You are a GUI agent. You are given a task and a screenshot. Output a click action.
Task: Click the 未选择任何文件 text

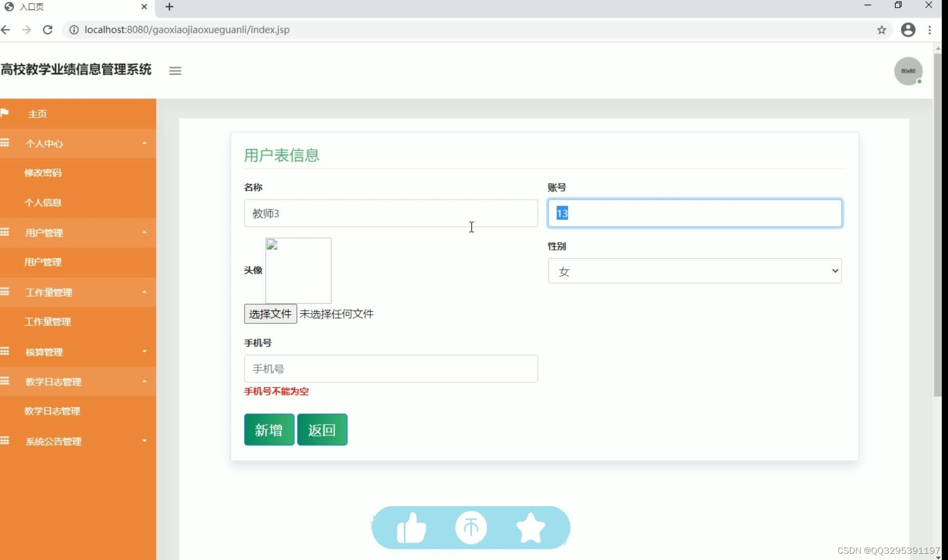tap(337, 314)
